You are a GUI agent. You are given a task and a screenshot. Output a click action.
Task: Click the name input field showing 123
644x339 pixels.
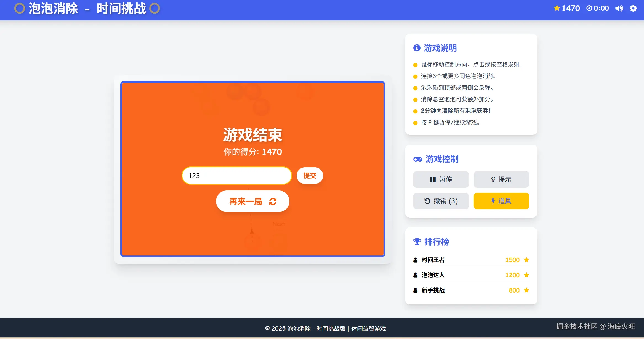[237, 176]
